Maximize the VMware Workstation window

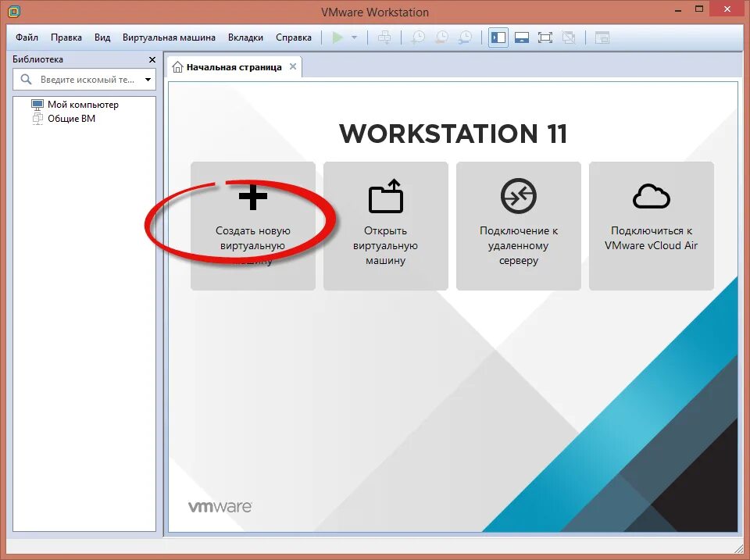click(699, 9)
